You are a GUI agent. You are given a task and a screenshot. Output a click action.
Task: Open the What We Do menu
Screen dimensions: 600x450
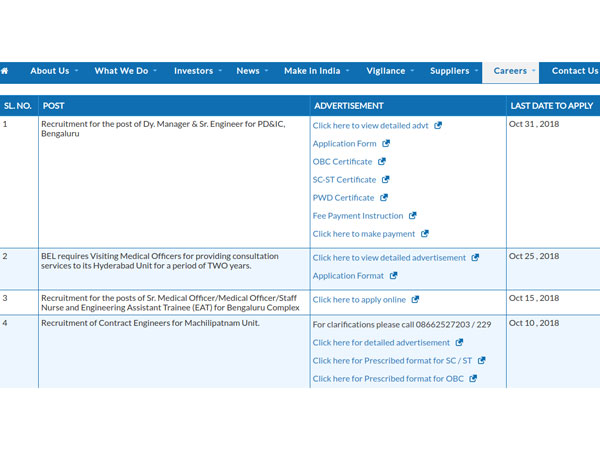(121, 71)
